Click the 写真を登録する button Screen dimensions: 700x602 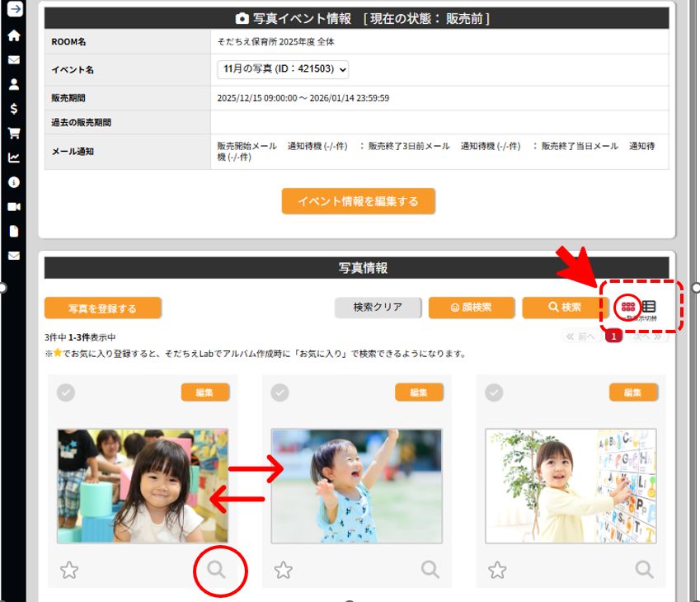103,308
